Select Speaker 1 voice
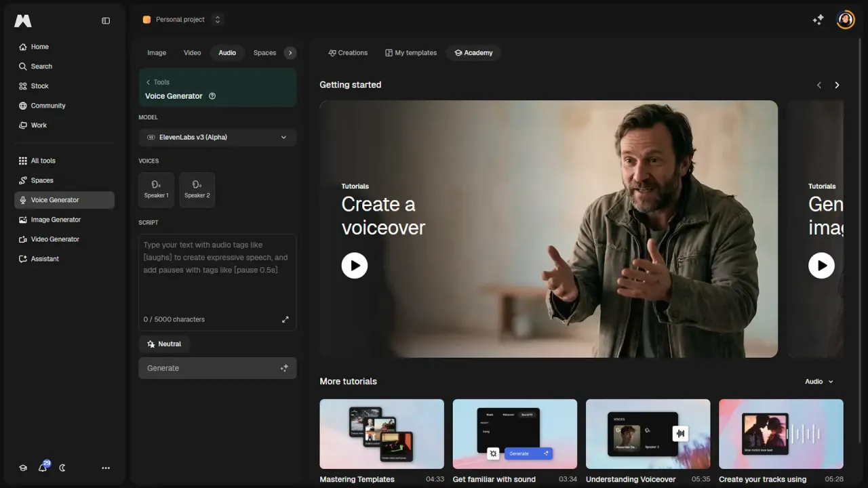 point(156,190)
